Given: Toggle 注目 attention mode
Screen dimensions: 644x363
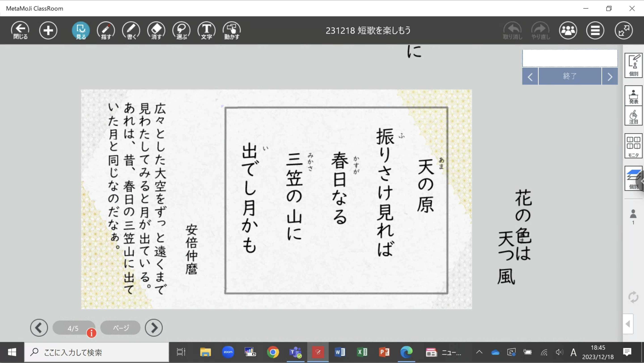Looking at the screenshot, I should coord(633,116).
